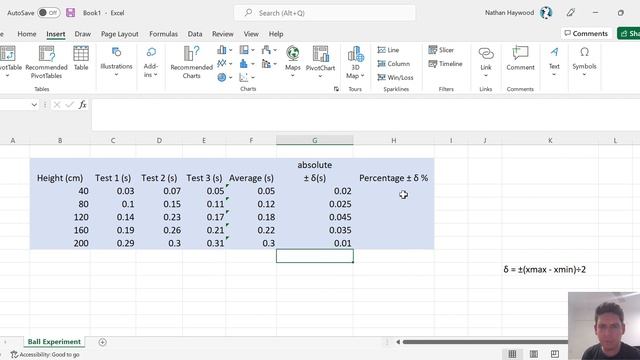The height and width of the screenshot is (360, 640).
Task: Expand the Symbols group
Action: pos(584,61)
